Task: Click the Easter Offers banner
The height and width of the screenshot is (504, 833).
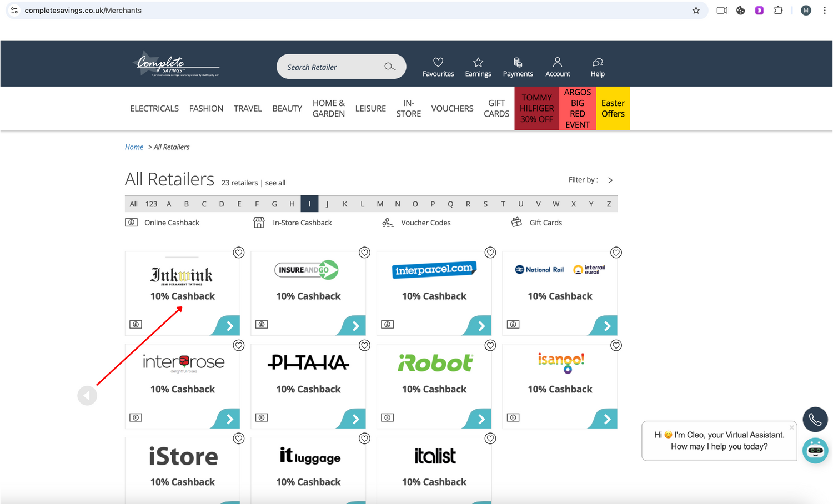Action: [x=613, y=108]
